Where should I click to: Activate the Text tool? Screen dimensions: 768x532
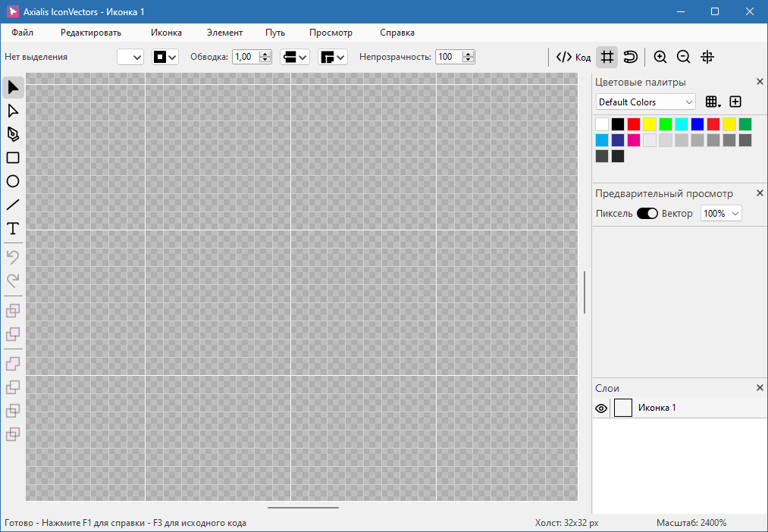point(12,228)
